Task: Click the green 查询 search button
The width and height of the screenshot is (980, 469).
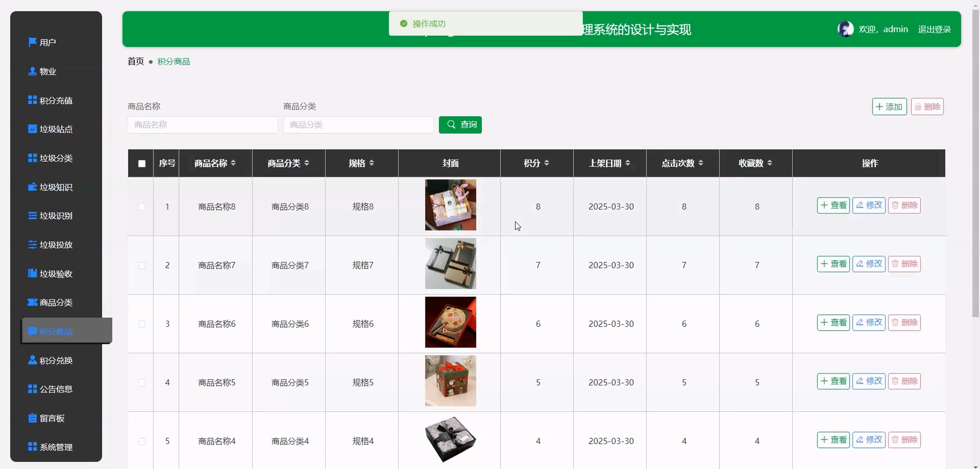Action: (x=460, y=125)
